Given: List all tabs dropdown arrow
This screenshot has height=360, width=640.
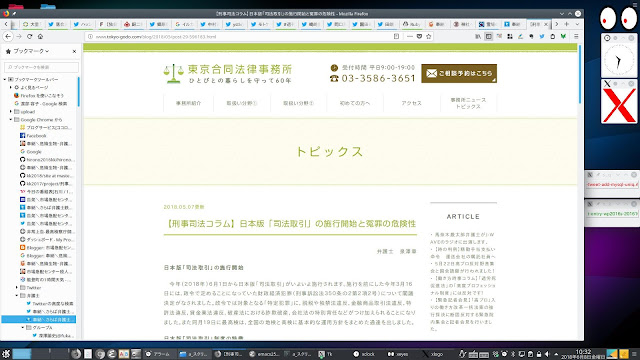Looking at the screenshot, I should click(577, 24).
